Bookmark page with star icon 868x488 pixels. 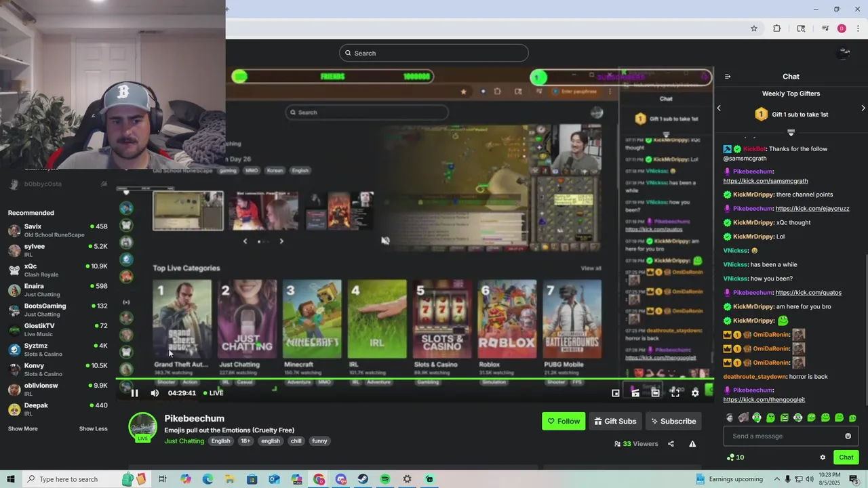[753, 28]
